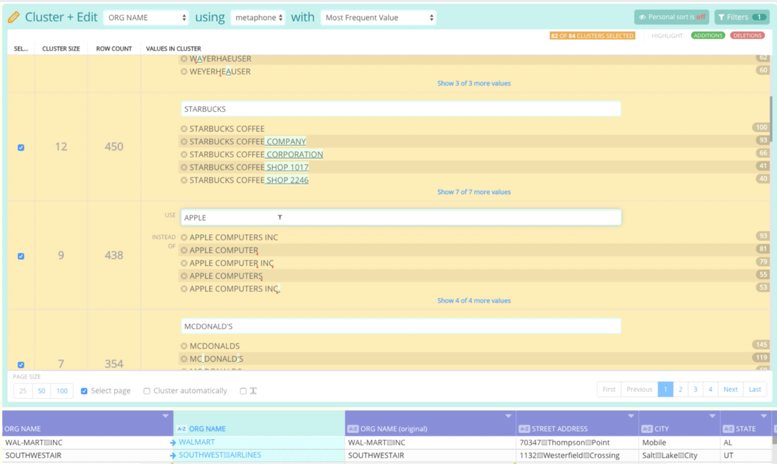Click arrow icon beside SOUTHWEST AIRLINES value
Image resolution: width=777 pixels, height=464 pixels.
tap(172, 455)
